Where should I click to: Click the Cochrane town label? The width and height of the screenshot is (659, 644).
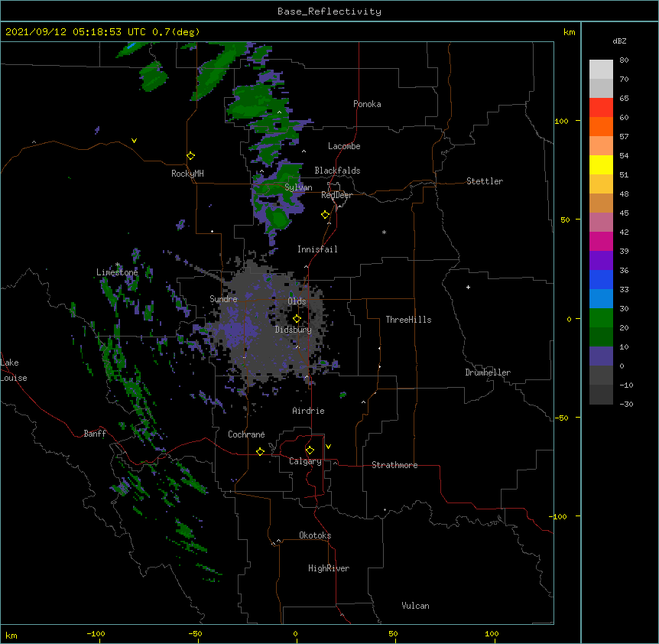tap(246, 434)
